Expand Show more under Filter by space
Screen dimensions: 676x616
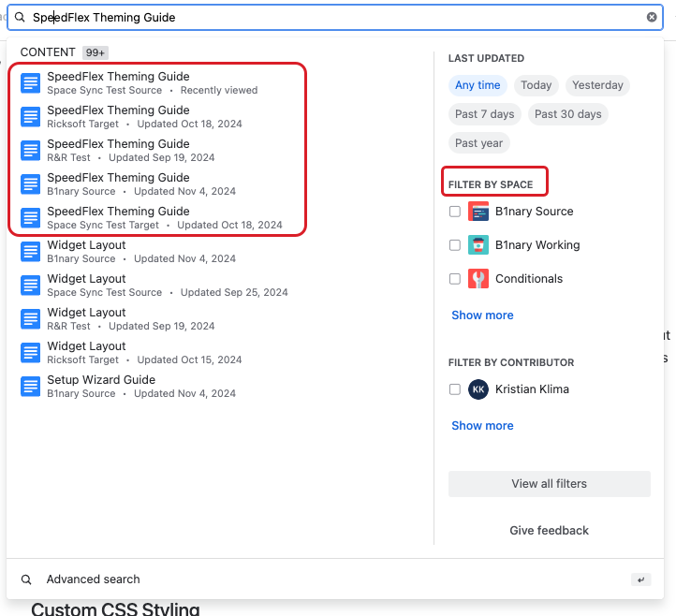point(482,315)
